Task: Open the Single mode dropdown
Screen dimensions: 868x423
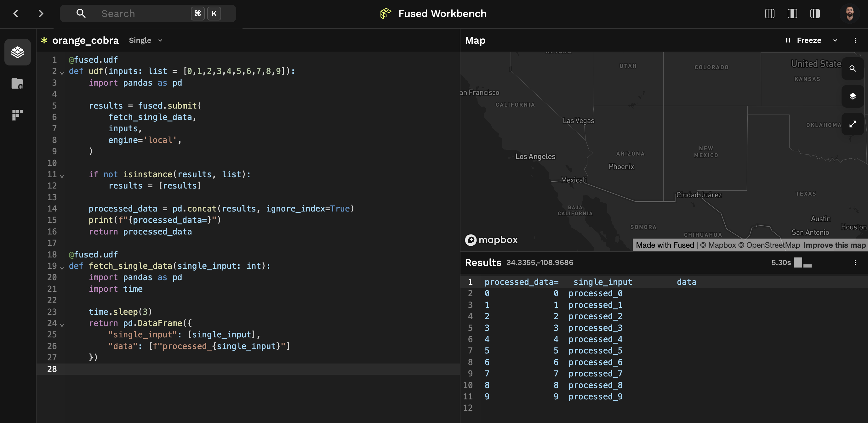Action: 146,40
